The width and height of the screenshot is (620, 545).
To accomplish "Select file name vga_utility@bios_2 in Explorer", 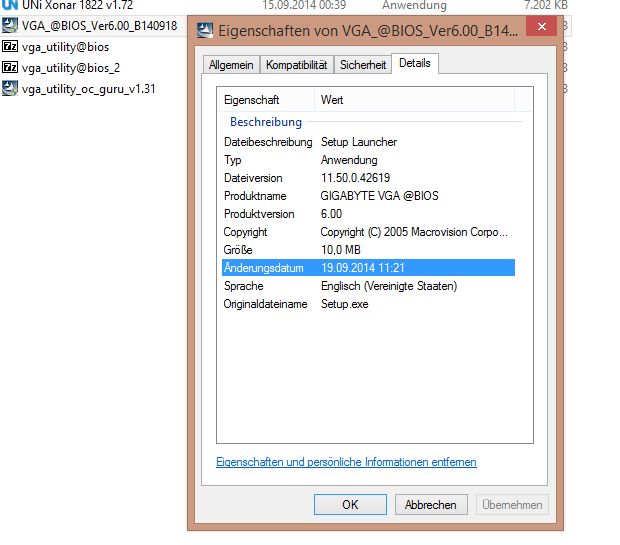I will 71,68.
